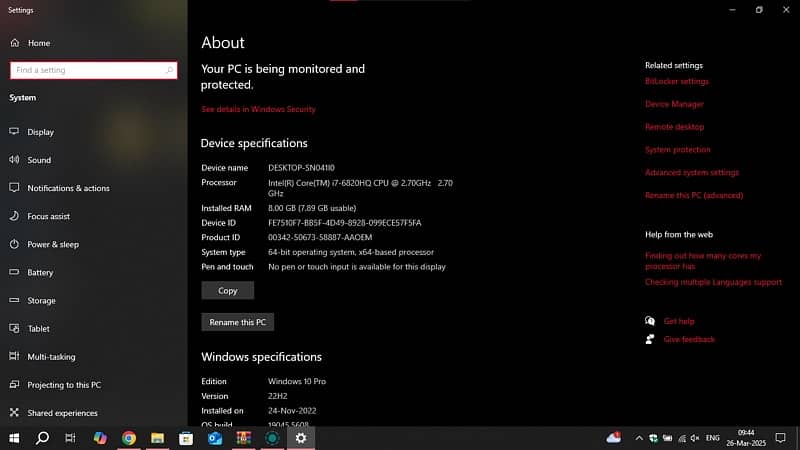This screenshot has height=450, width=800.
Task: Open Task View on the taskbar
Action: click(x=70, y=438)
